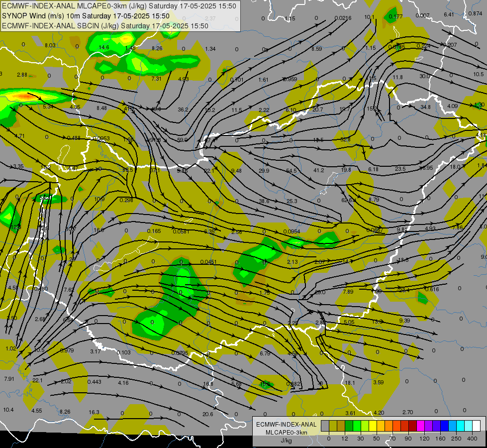This screenshot has width=487, height=448.
Task: Click the map value 41.2
Action: [x=319, y=170]
